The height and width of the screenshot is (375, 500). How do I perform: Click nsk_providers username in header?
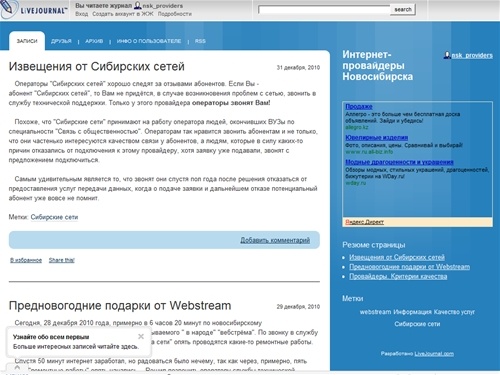point(163,6)
